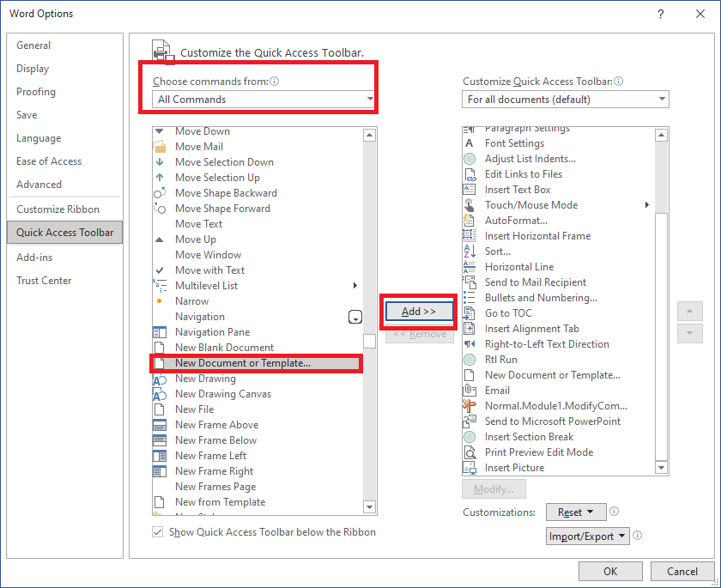Click the Multilevel List icon

(x=160, y=286)
